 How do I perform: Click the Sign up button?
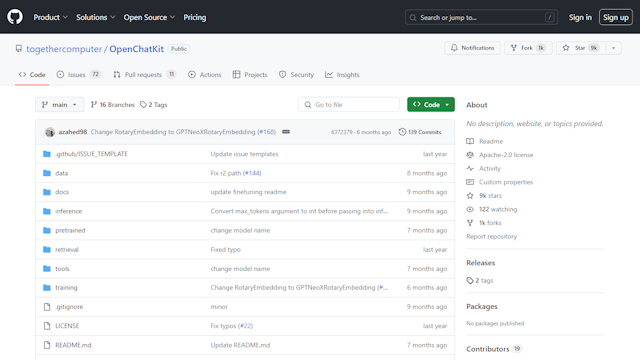click(x=616, y=17)
